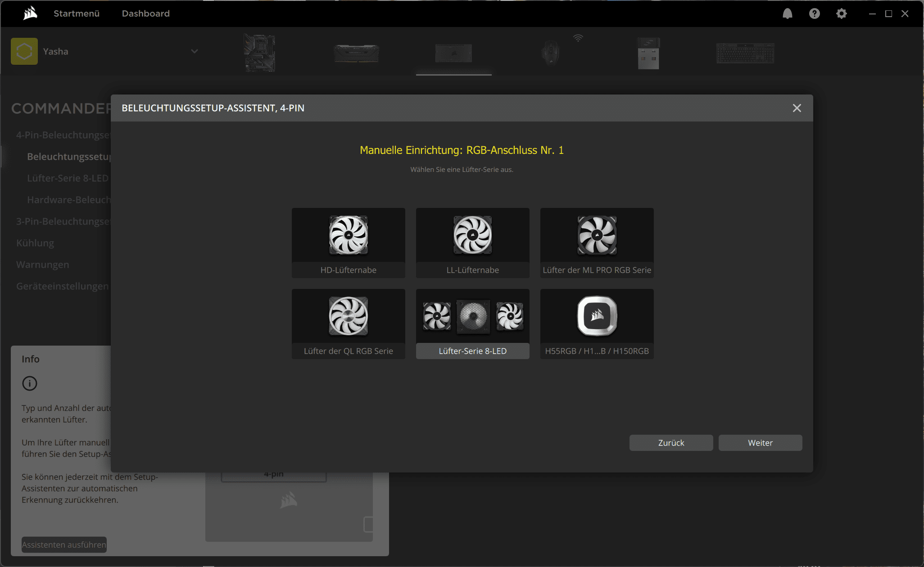Choose the LL-Lüfternabe fan option
The height and width of the screenshot is (567, 924).
tap(473, 243)
